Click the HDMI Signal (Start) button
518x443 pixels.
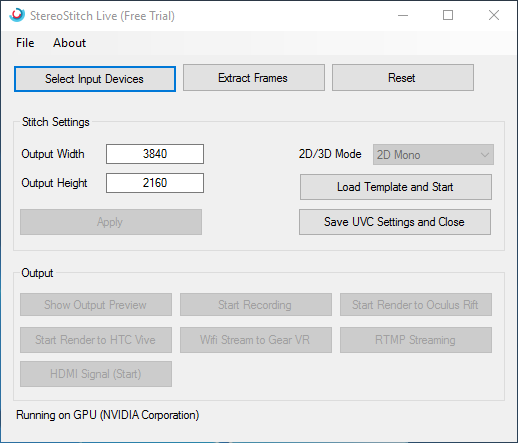click(x=96, y=374)
